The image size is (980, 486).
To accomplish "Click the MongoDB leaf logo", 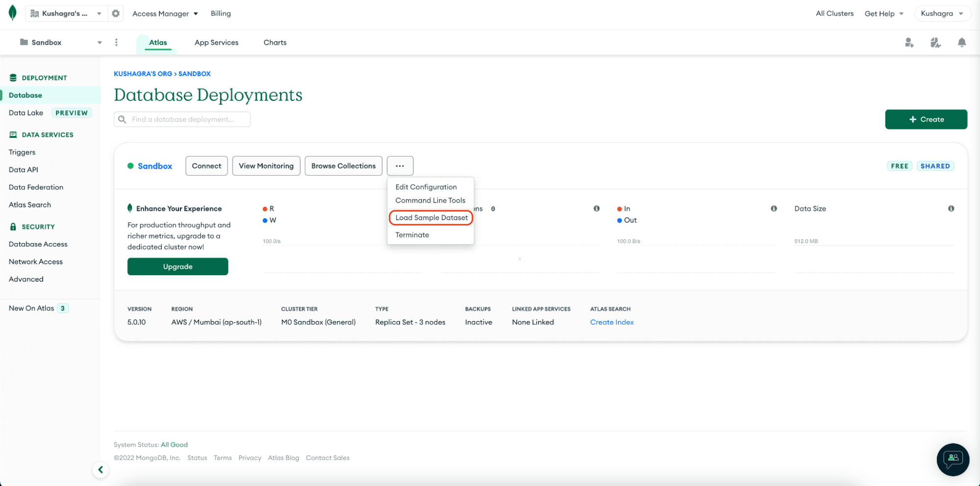I will point(13,13).
